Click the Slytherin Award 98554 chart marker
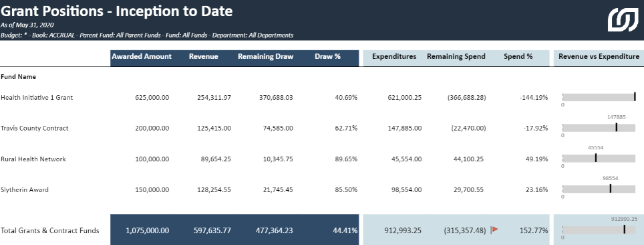 click(x=611, y=189)
